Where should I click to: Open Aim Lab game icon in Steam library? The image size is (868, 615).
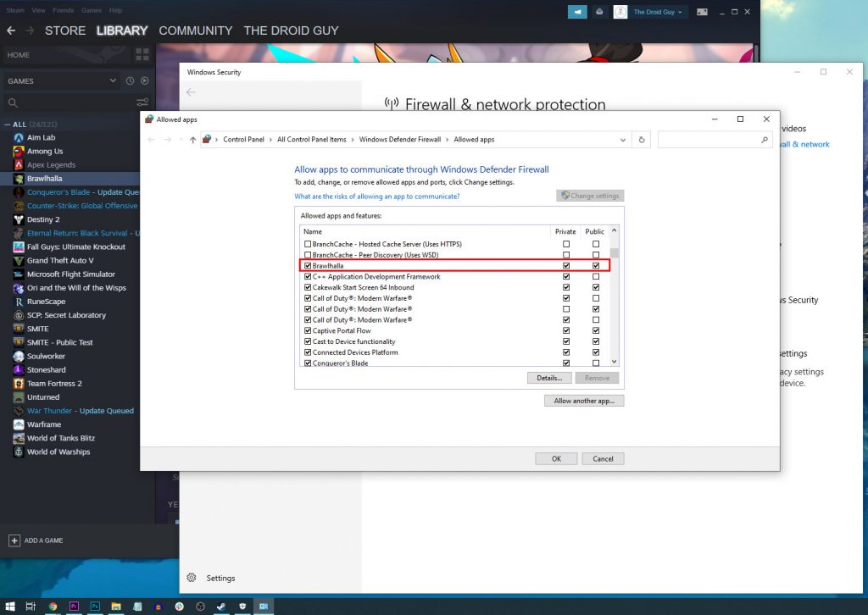[19, 138]
